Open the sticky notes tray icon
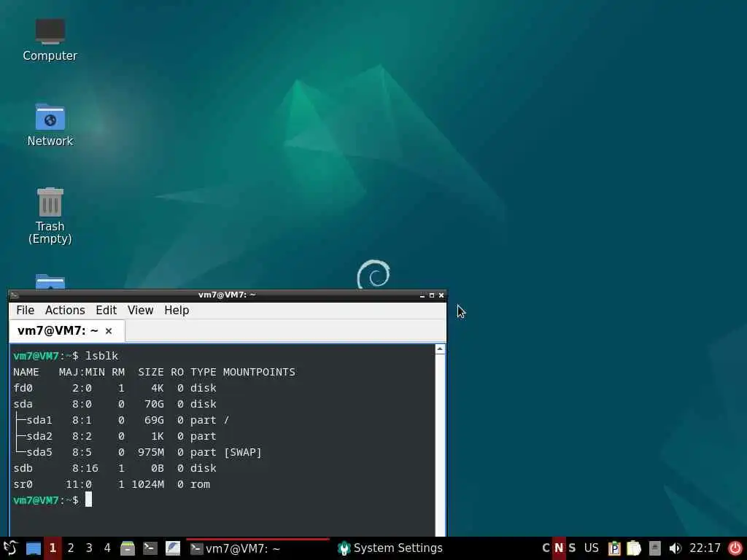 (634, 548)
